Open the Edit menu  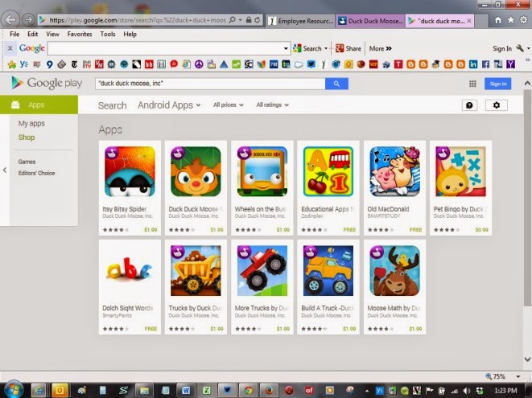32,34
